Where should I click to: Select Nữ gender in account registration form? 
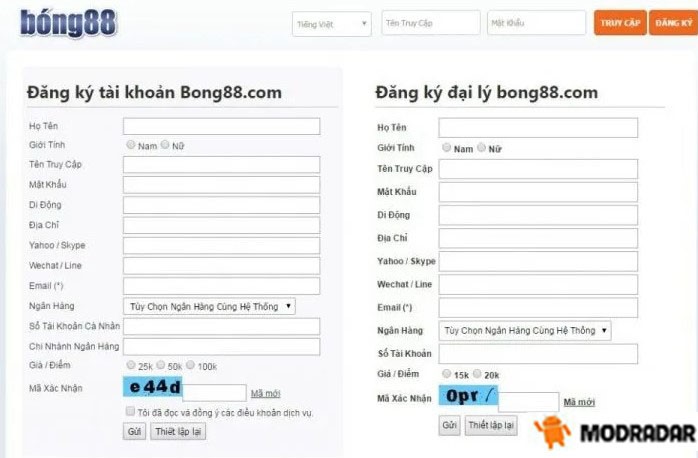pyautogui.click(x=165, y=145)
